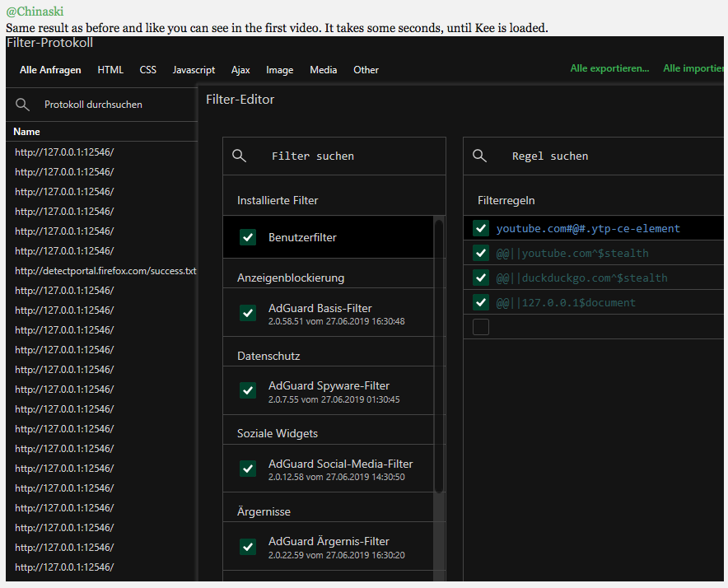Uncheck the AdGuard Basis-Filter
This screenshot has width=728, height=588.
248,313
